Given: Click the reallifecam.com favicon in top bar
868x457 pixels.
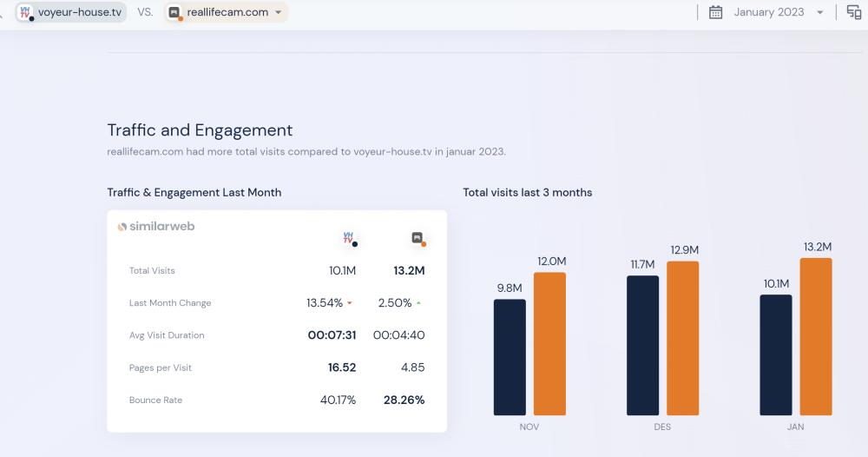Looking at the screenshot, I should pos(174,12).
